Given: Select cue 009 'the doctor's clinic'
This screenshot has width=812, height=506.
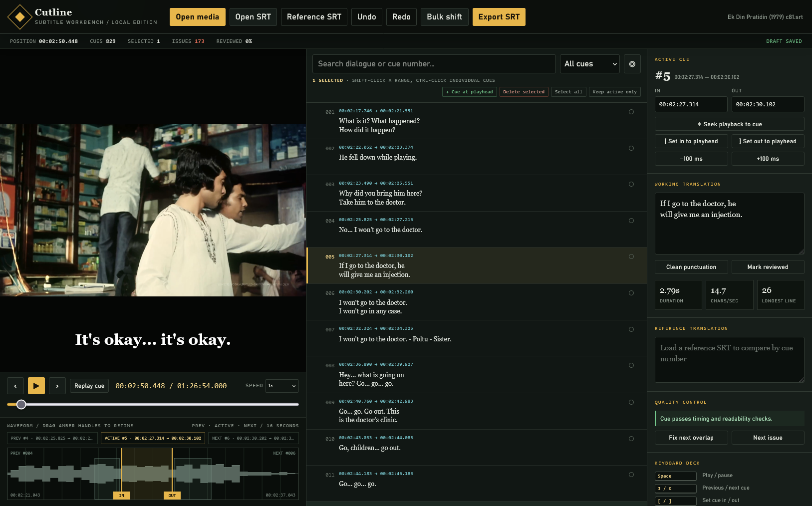Looking at the screenshot, I should point(477,411).
